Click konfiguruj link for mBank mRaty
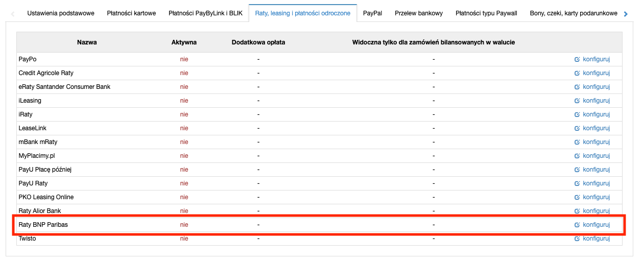This screenshot has height=261, width=644. 596,142
